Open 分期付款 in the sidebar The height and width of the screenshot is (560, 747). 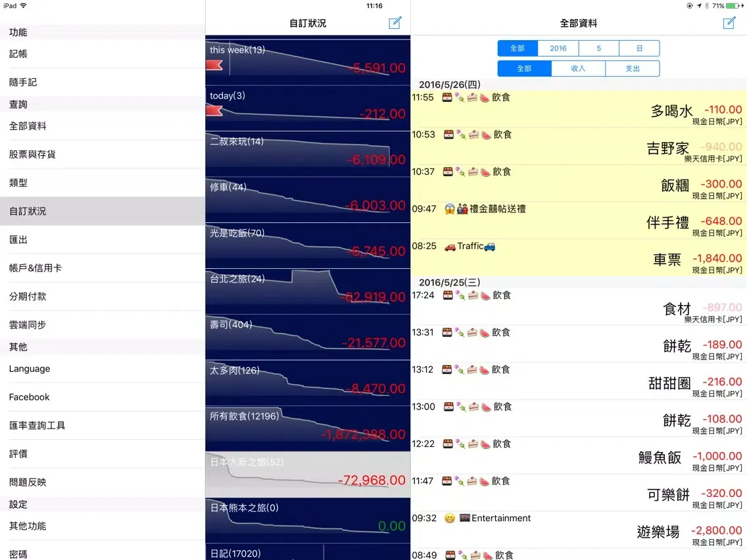[x=103, y=296]
